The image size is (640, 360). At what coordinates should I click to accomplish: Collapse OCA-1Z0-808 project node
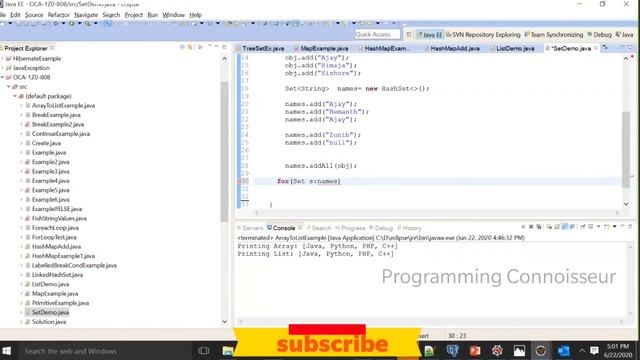2,78
